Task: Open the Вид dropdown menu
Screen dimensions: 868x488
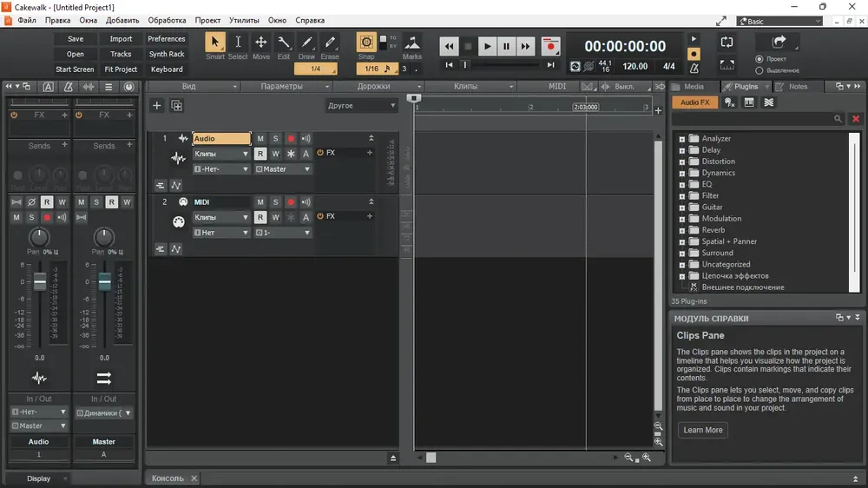Action: pyautogui.click(x=194, y=87)
